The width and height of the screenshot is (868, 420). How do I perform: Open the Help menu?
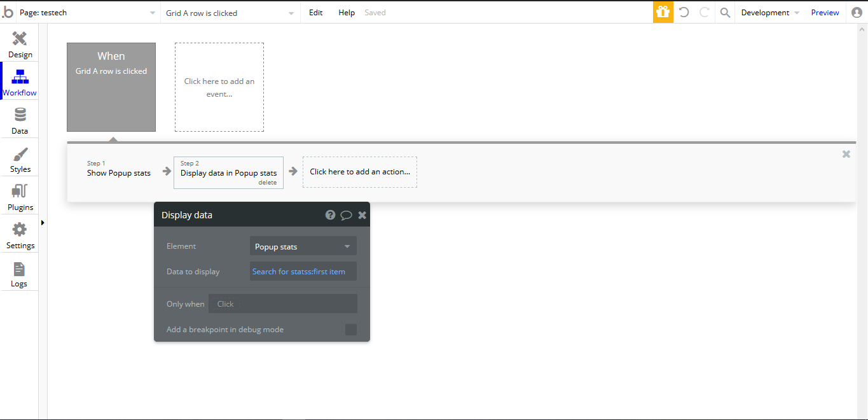click(347, 13)
